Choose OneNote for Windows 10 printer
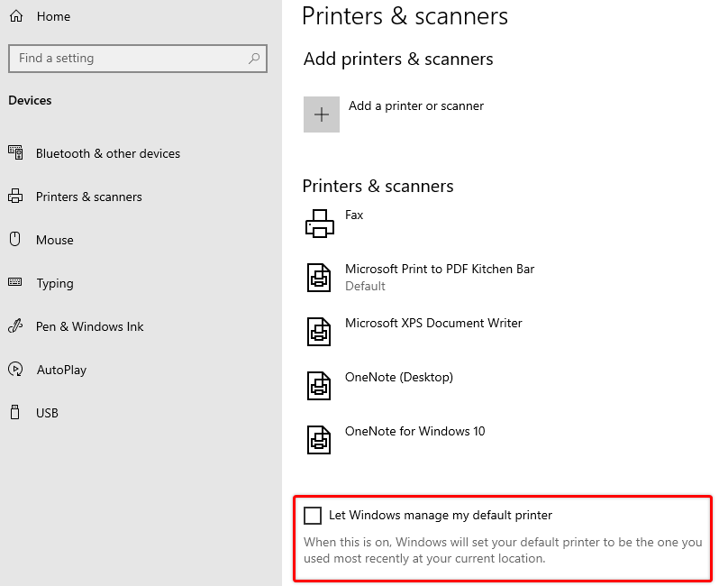This screenshot has height=586, width=728. [x=414, y=431]
